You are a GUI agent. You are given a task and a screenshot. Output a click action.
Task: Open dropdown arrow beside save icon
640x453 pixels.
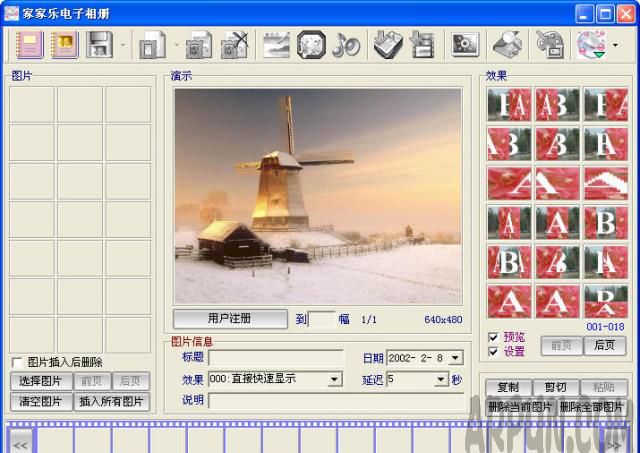tap(123, 45)
